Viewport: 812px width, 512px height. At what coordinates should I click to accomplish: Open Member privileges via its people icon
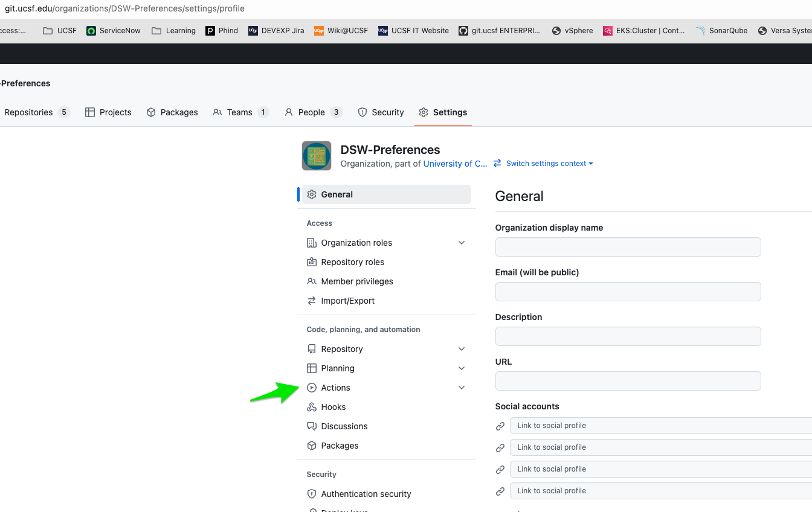coord(311,281)
